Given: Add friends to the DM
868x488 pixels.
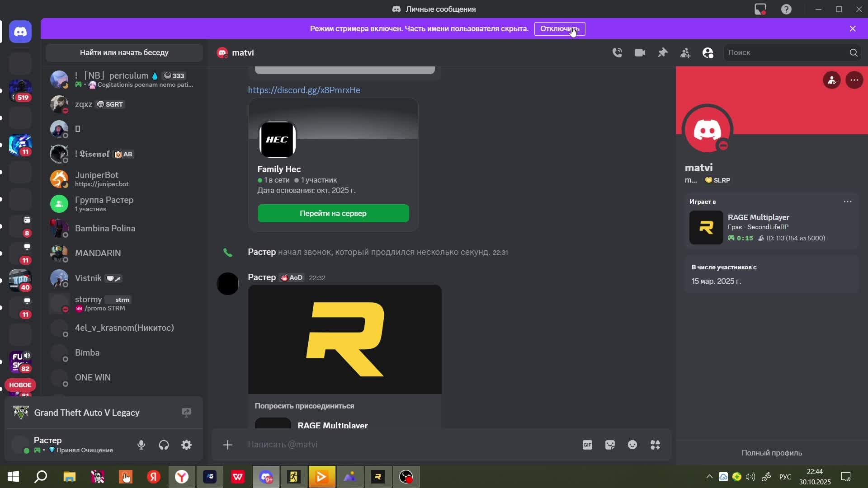Looking at the screenshot, I should (x=685, y=53).
